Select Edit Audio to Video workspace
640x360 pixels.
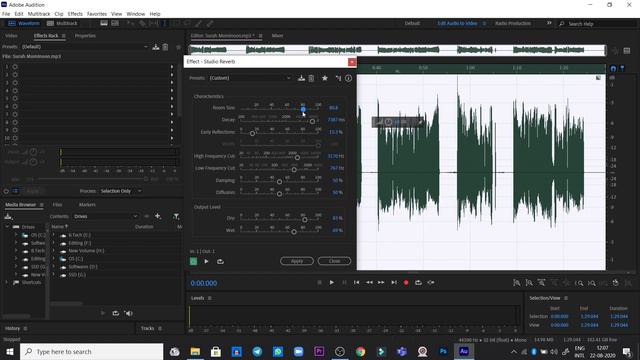point(458,23)
